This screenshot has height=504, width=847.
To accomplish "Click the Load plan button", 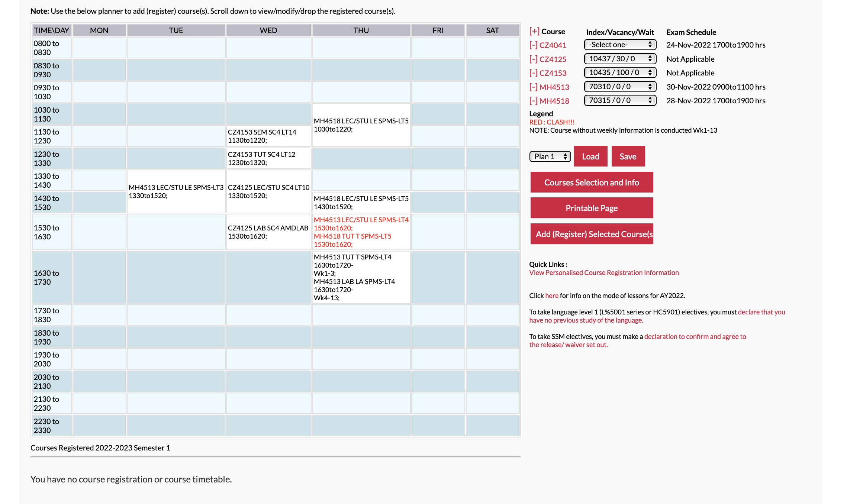I will (590, 156).
